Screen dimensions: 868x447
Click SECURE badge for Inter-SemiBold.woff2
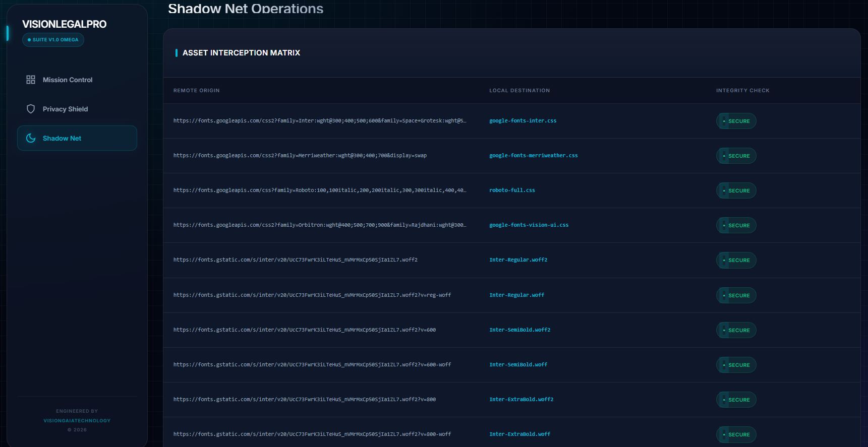tap(736, 330)
